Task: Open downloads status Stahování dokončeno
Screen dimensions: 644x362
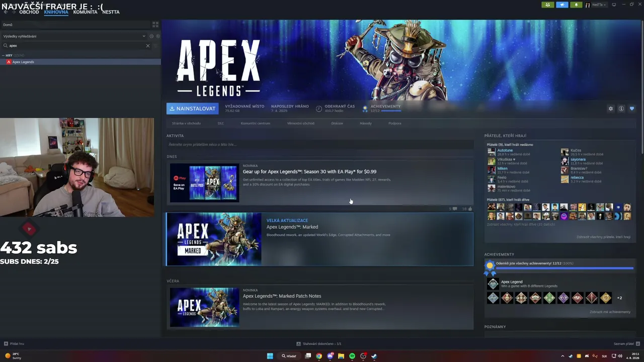Action: click(x=319, y=344)
